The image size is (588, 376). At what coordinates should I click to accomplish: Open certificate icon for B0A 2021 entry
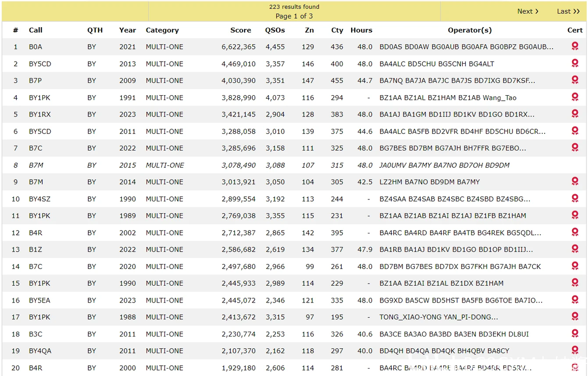[575, 46]
